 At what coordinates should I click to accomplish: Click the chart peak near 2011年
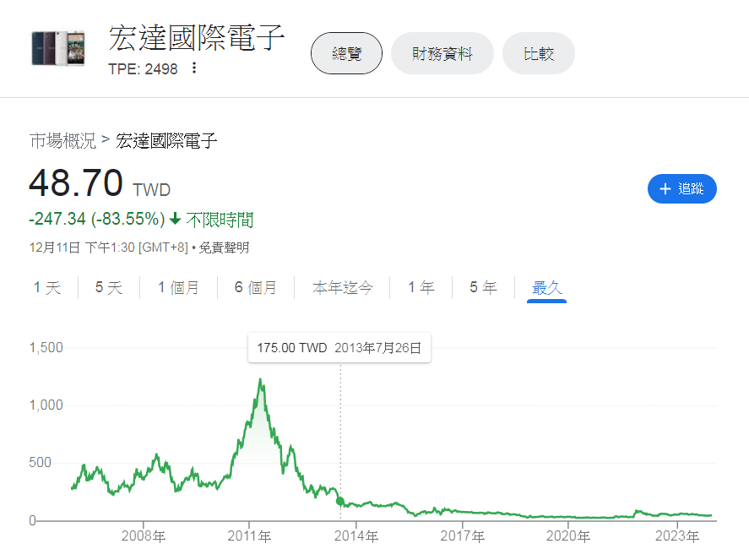(261, 380)
